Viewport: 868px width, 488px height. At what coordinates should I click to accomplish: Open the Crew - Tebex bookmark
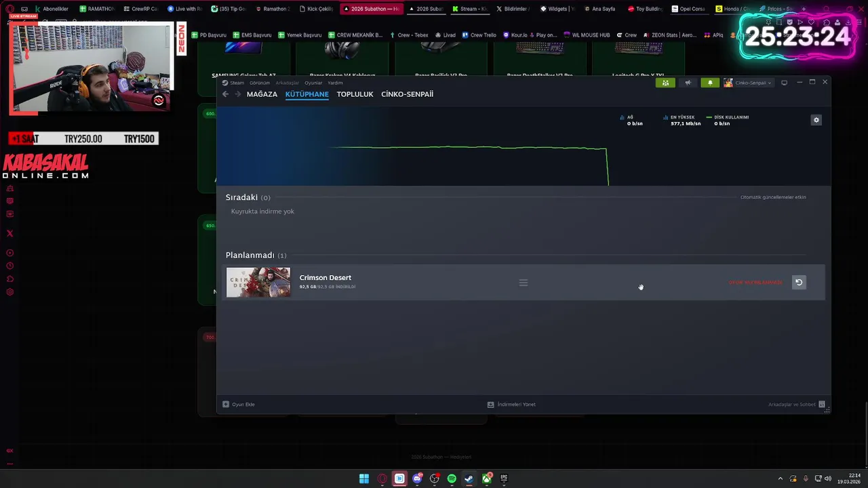(x=409, y=35)
